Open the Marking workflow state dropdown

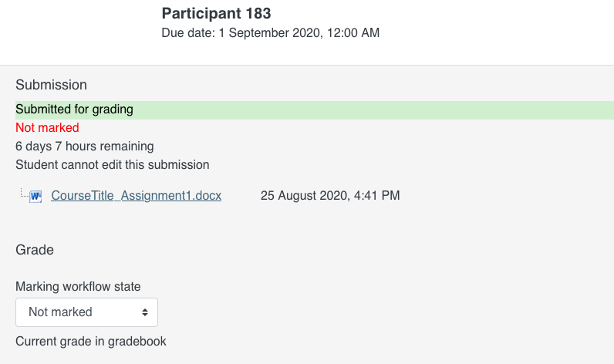[x=86, y=312]
